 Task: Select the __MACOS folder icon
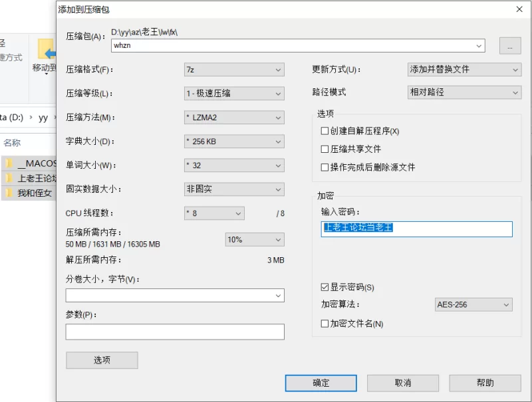click(9, 163)
